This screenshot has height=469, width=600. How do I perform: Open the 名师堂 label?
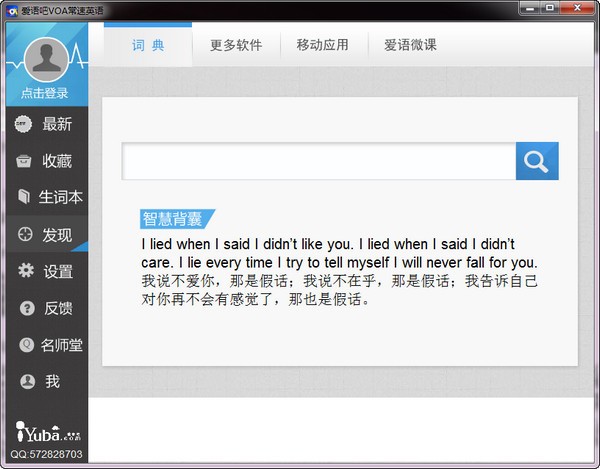tap(61, 345)
